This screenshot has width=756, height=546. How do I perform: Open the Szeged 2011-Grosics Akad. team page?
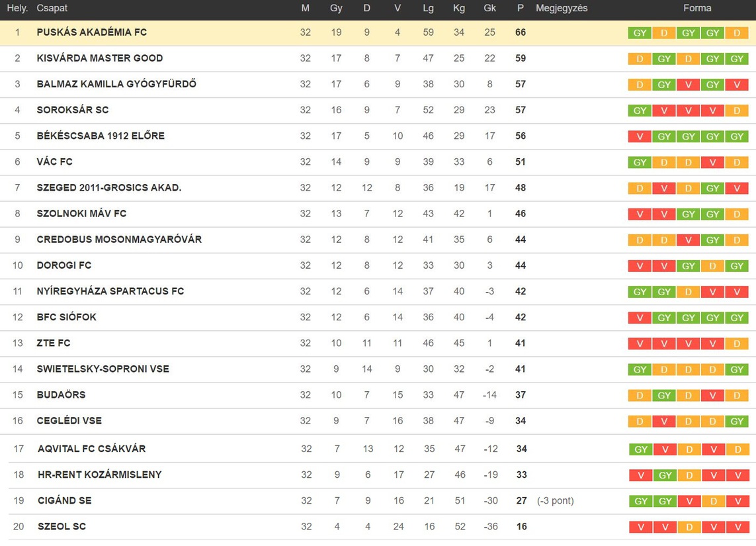(109, 188)
